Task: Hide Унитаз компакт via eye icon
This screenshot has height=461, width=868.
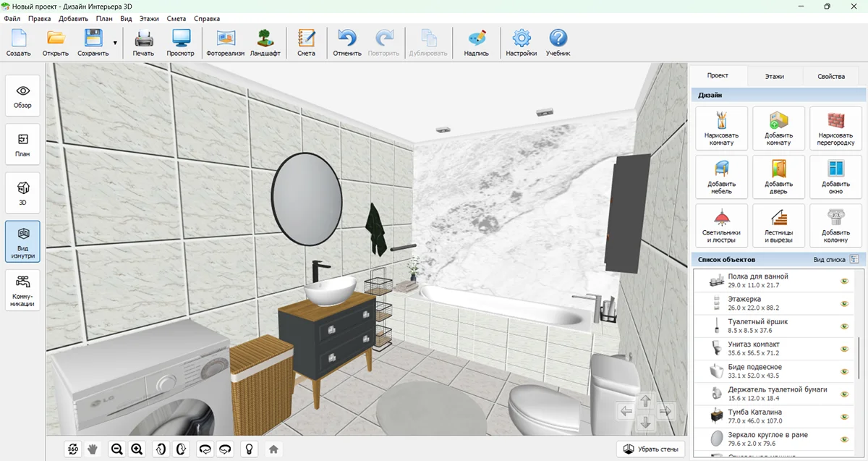Action: 843,349
